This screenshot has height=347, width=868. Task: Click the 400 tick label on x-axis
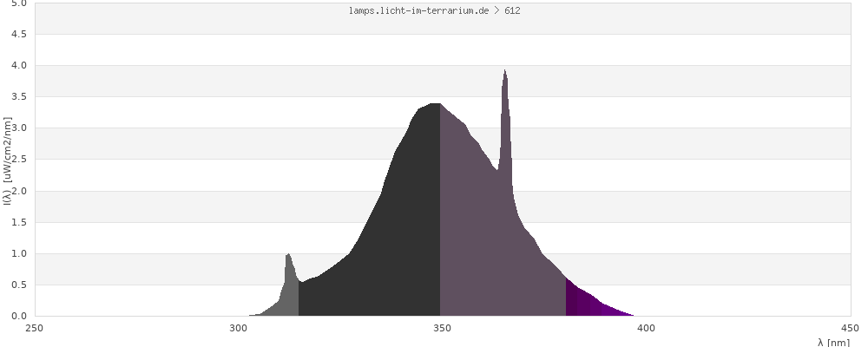pyautogui.click(x=646, y=328)
